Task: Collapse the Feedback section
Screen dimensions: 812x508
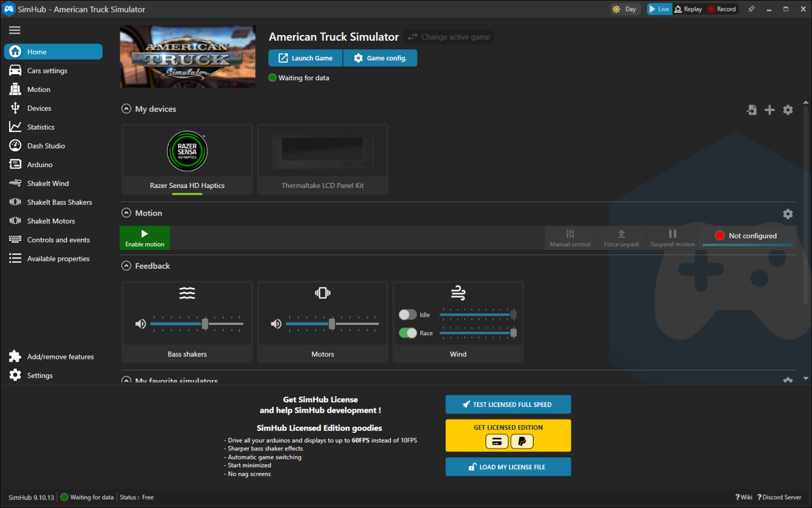Action: (126, 266)
